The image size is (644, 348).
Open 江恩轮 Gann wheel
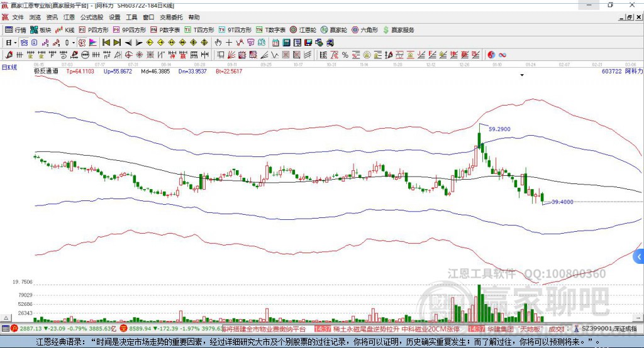303,30
